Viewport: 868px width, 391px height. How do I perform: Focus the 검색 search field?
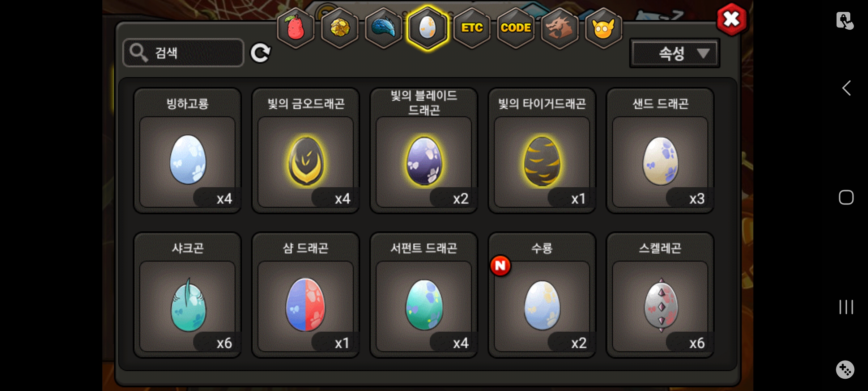pyautogui.click(x=183, y=53)
